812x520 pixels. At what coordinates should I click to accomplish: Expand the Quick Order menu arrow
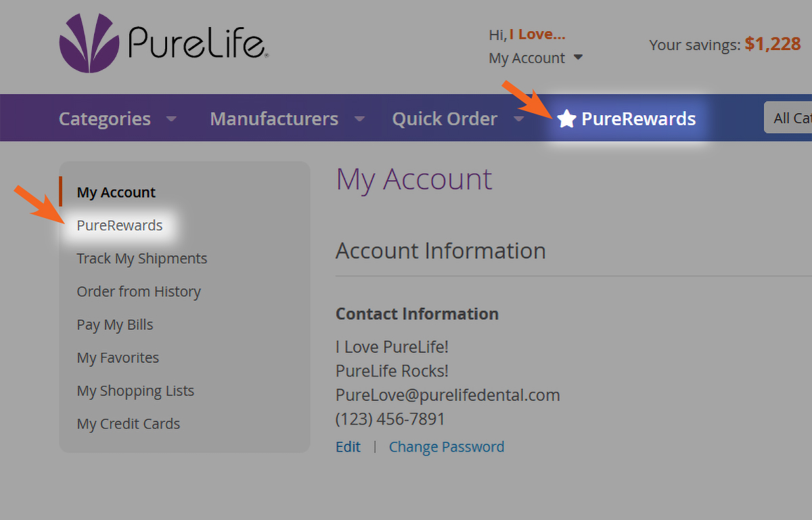coord(518,119)
